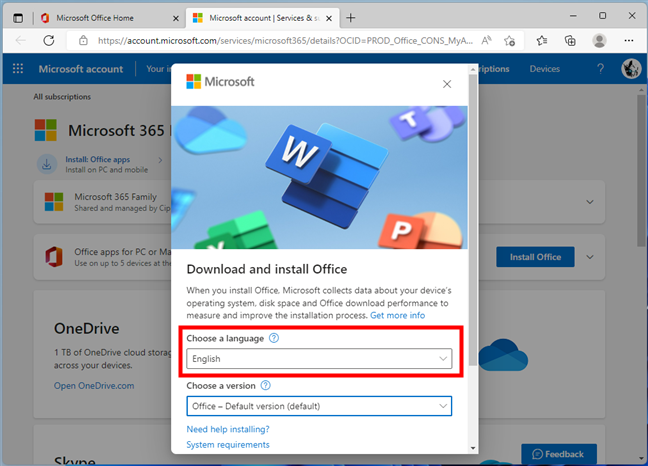Close the Microsoft account tab
This screenshot has height=466, width=648.
click(329, 19)
